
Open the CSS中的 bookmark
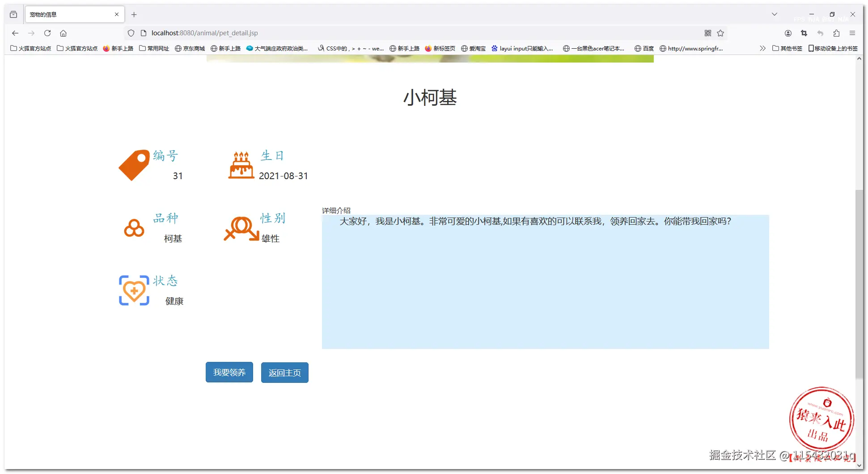pyautogui.click(x=351, y=48)
